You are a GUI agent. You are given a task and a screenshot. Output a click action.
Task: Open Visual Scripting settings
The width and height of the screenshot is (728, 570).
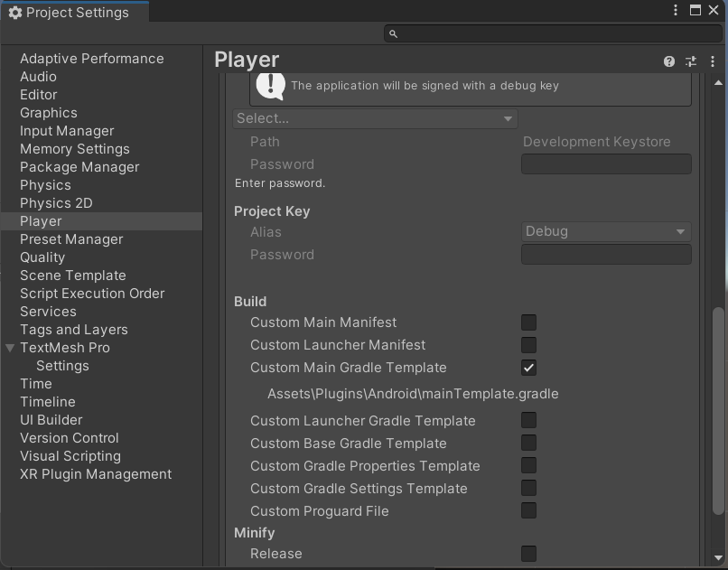pyautogui.click(x=70, y=456)
